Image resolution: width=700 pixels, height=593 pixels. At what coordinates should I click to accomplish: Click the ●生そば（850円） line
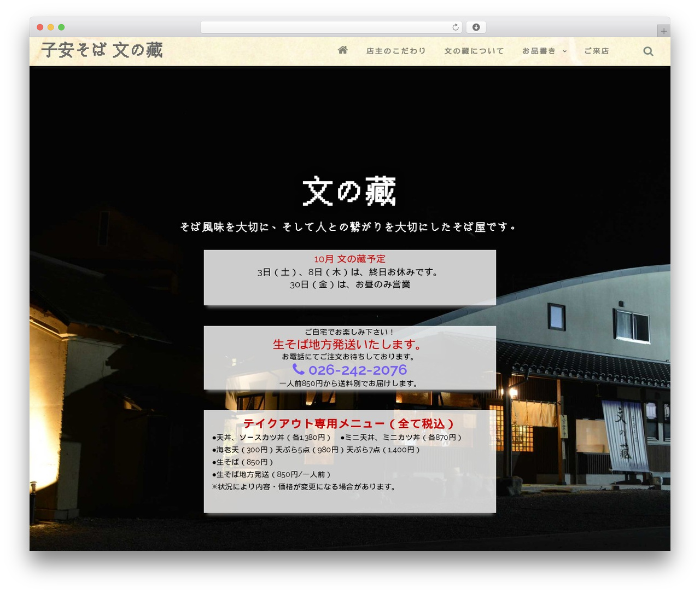tap(243, 462)
